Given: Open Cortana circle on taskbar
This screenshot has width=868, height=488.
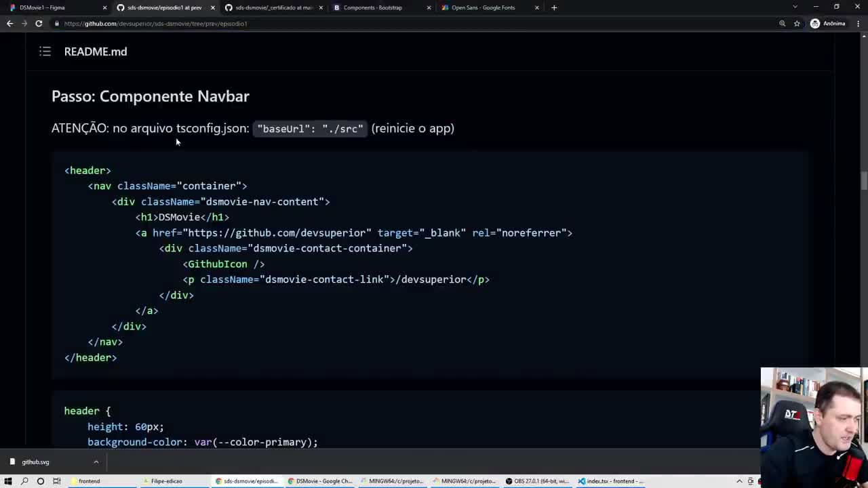Looking at the screenshot, I should tap(41, 481).
